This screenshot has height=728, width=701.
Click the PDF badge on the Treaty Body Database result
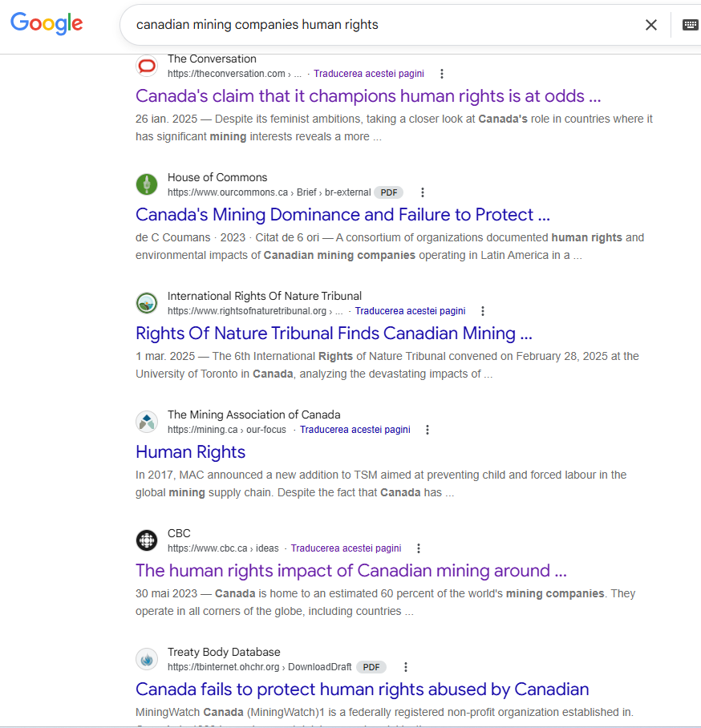coord(371,666)
